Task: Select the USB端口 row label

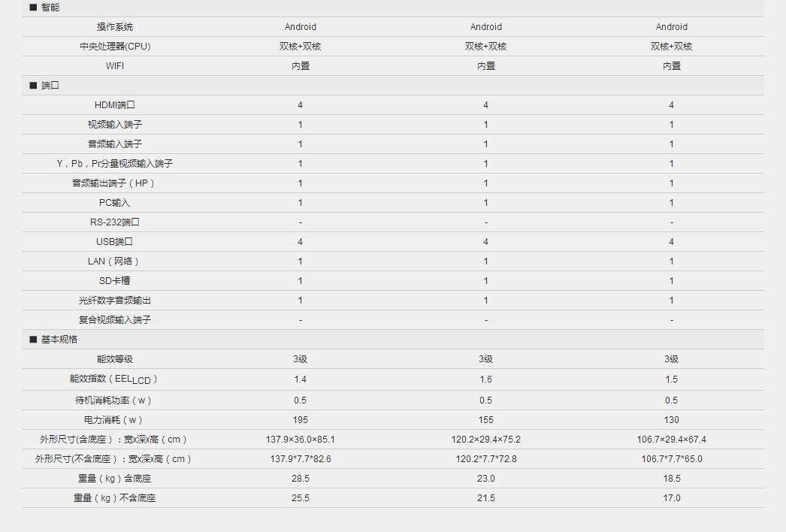Action: pos(115,242)
